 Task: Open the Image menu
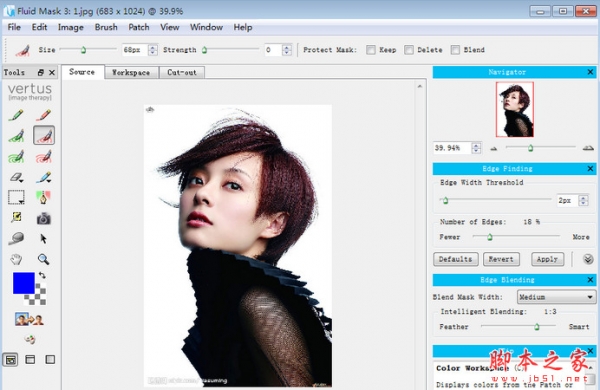[71, 27]
